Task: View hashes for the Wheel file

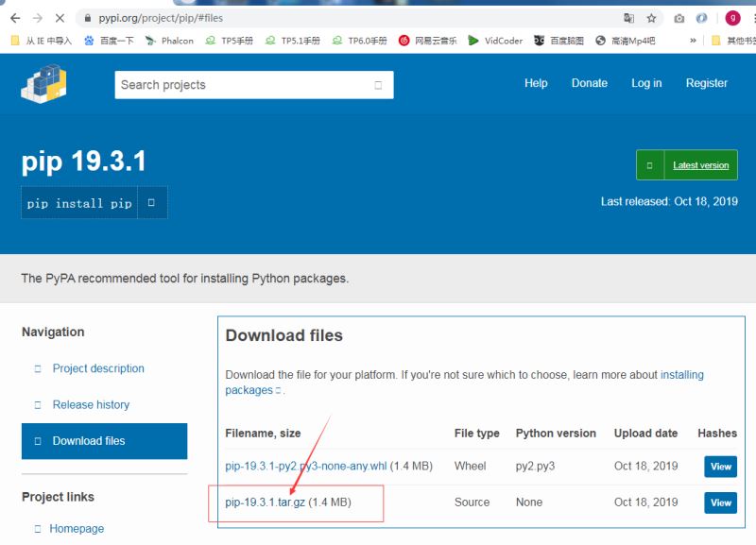Action: (x=720, y=467)
